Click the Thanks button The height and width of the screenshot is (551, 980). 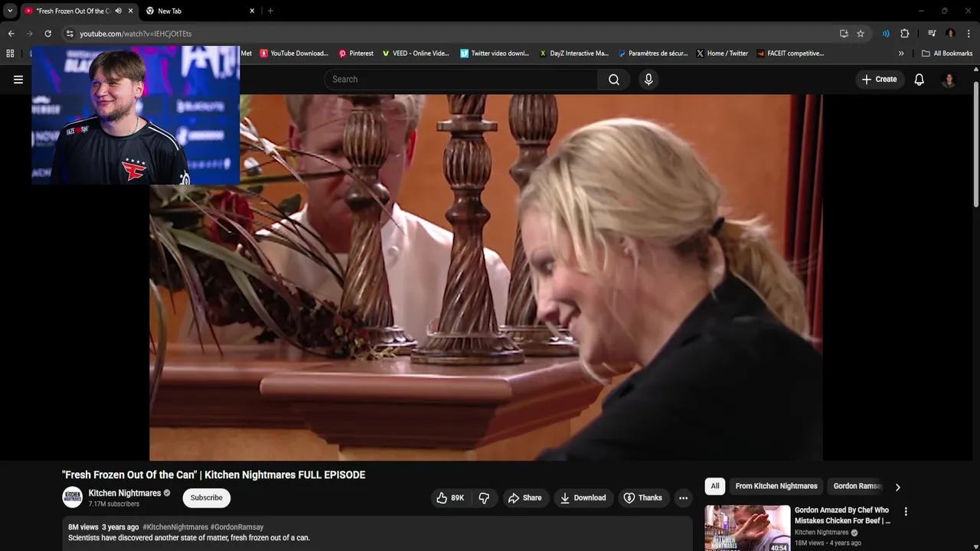coord(643,497)
